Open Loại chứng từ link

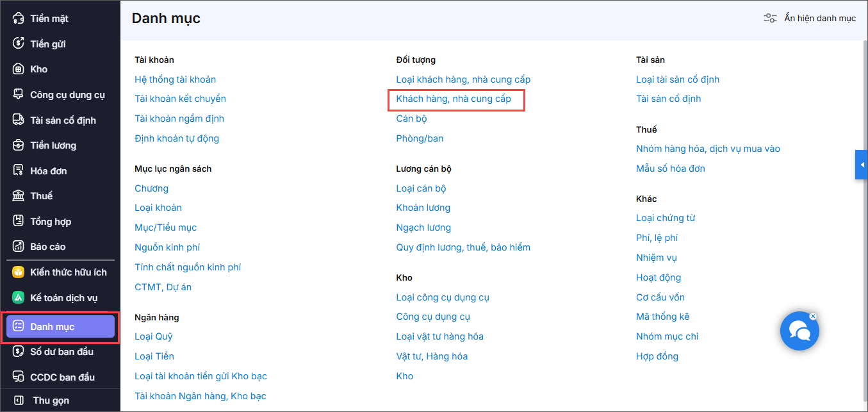(x=666, y=218)
